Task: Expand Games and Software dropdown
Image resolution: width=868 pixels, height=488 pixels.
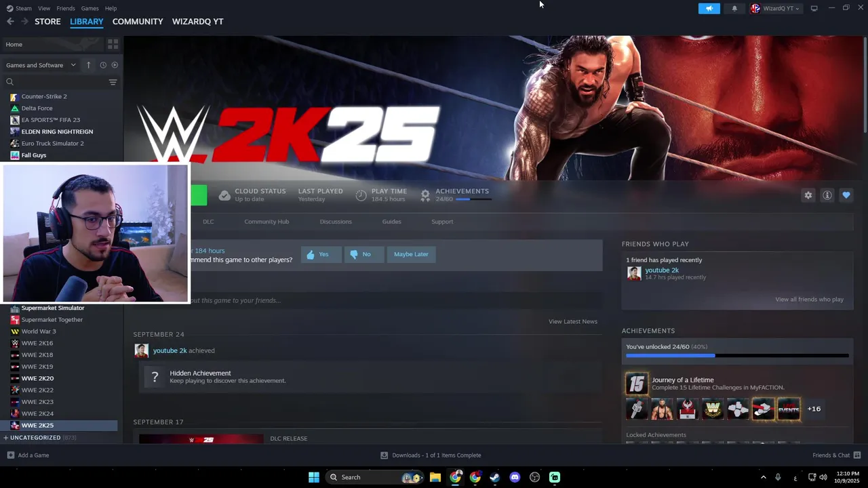Action: [41, 65]
